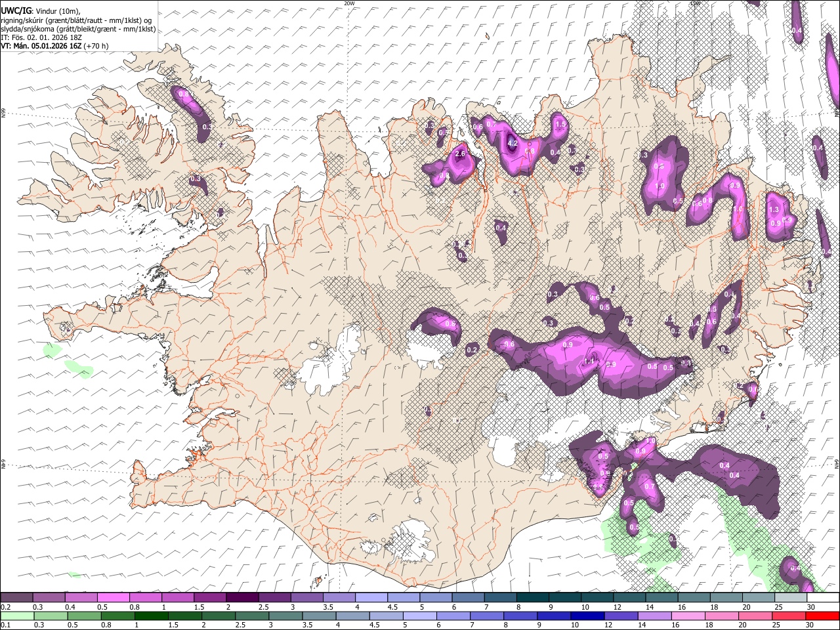Click the '30' label in the upper legend

tap(810, 607)
